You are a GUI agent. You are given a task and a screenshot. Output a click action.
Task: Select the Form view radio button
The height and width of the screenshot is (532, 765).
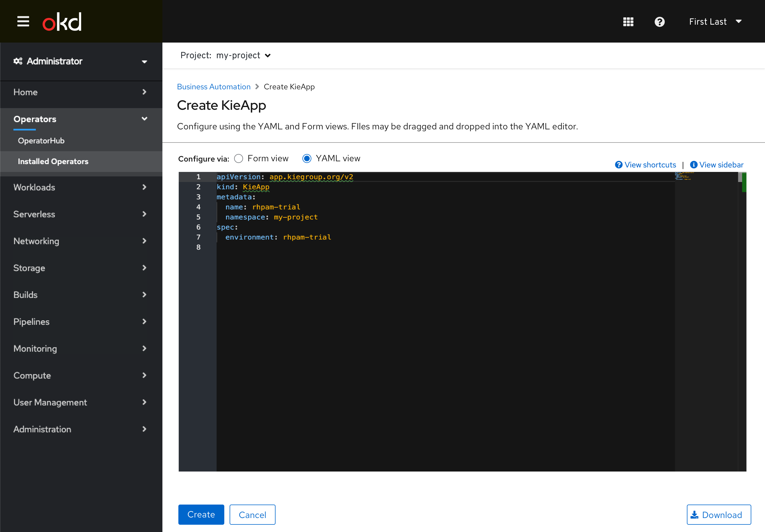239,159
